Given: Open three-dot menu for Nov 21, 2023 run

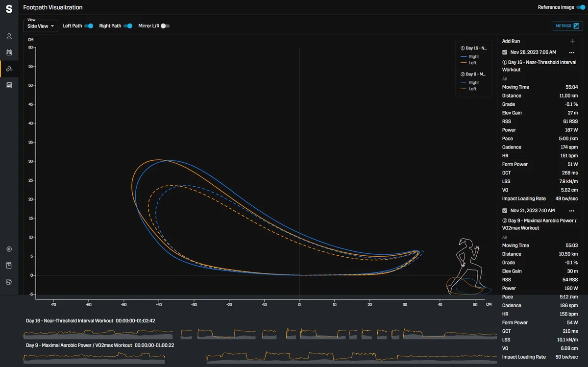Looking at the screenshot, I should tap(571, 211).
